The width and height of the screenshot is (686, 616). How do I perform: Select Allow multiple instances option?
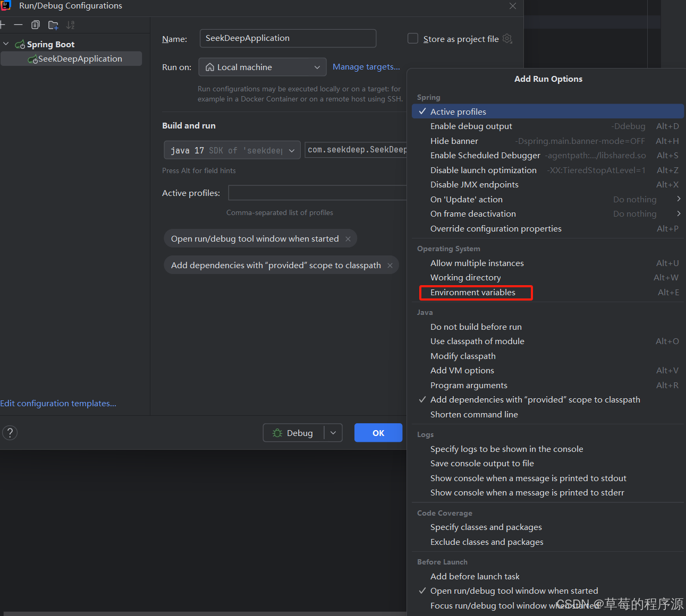pyautogui.click(x=548, y=263)
